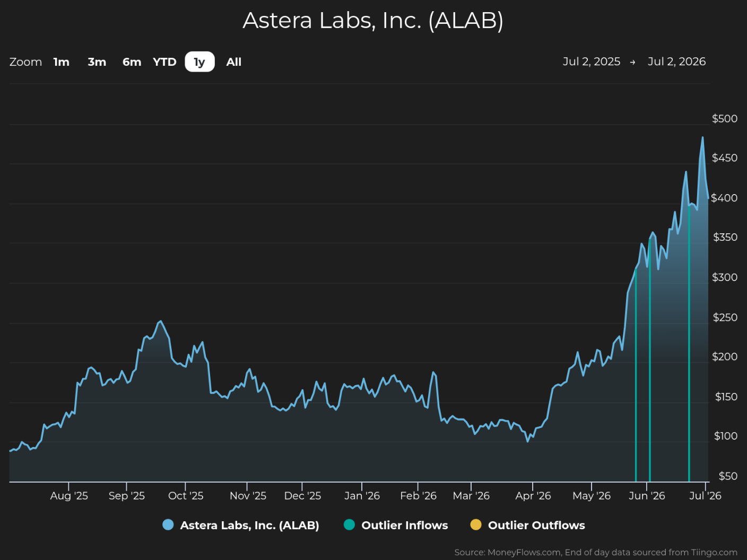Click the blue ALAB legend dot
Screen dimensions: 747x560
[x=168, y=524]
